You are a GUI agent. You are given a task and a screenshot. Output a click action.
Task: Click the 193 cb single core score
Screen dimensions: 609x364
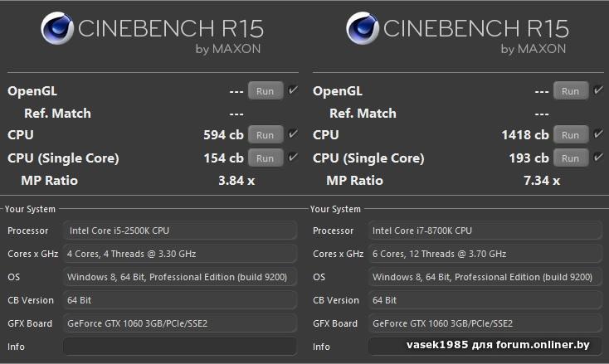pos(529,158)
